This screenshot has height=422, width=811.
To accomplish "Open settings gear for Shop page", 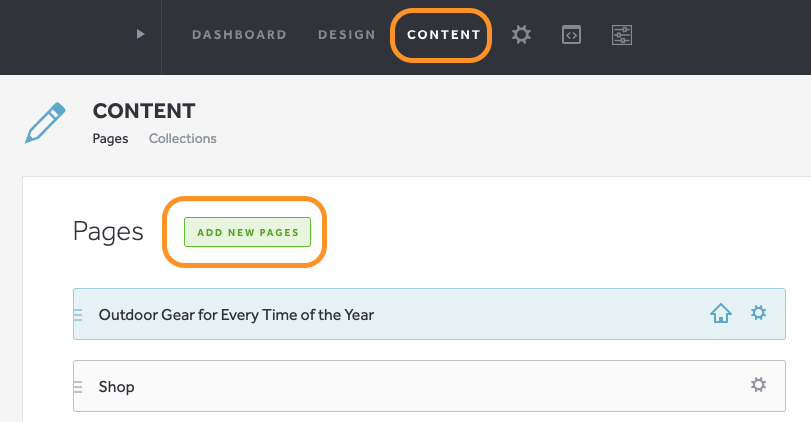I will click(759, 385).
